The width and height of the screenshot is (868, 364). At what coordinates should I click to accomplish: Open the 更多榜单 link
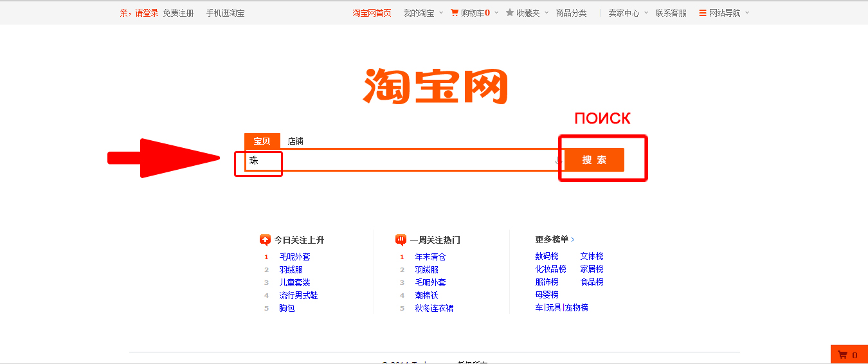tap(555, 239)
